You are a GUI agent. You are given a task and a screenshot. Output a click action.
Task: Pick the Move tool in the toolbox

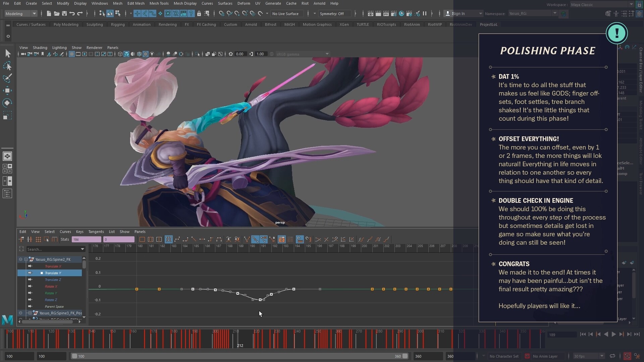click(7, 90)
